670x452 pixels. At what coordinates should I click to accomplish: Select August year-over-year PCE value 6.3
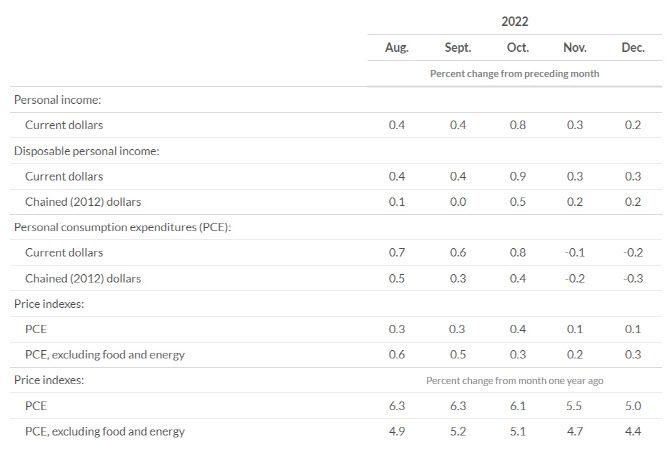396,406
